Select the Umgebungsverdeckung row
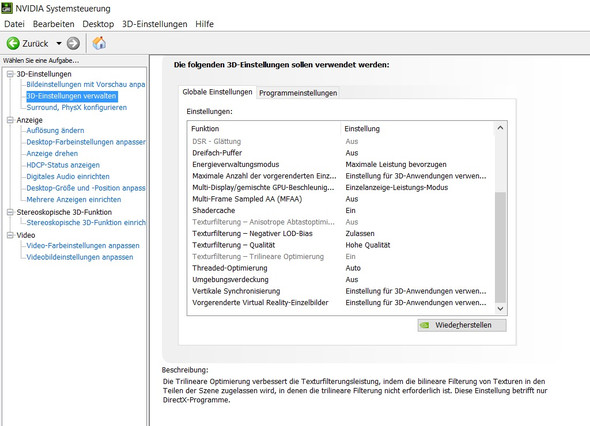 pos(341,280)
